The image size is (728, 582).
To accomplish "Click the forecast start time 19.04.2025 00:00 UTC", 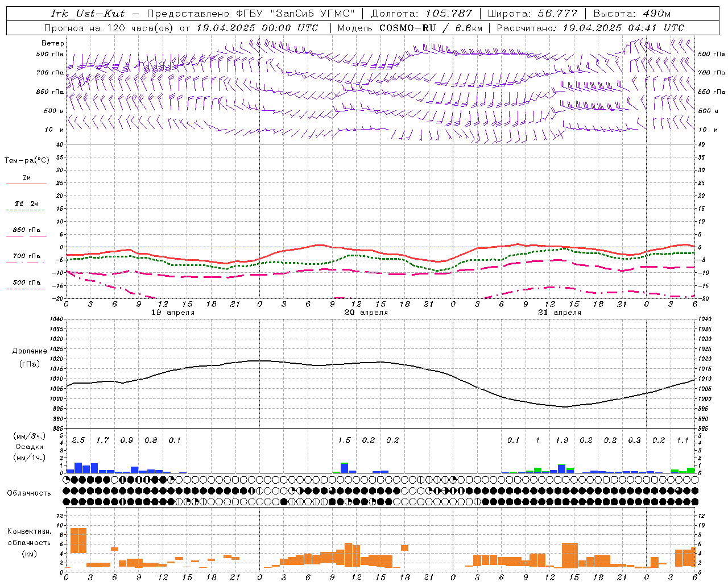I will point(257,28).
